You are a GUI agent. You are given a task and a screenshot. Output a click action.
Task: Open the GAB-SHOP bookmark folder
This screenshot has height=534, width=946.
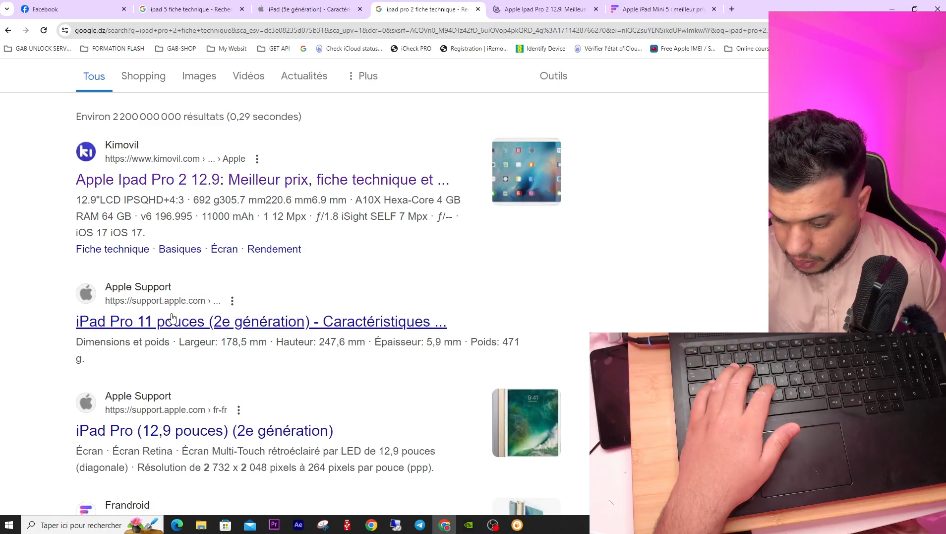(176, 48)
